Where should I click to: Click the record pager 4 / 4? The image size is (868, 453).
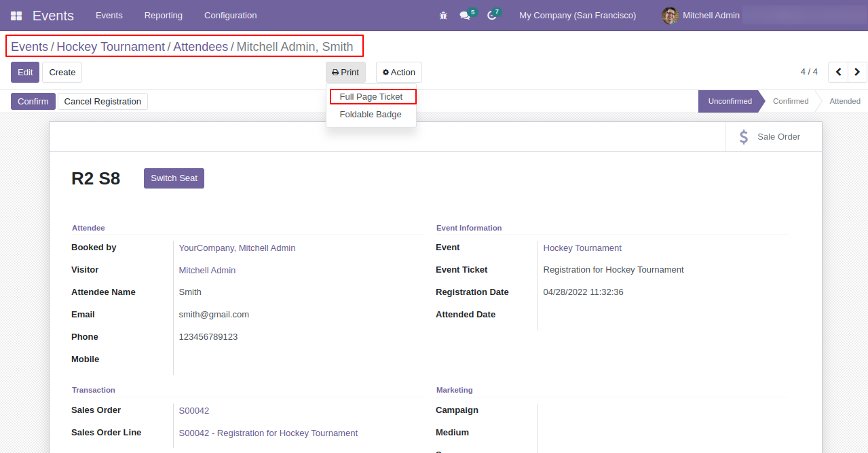click(809, 72)
